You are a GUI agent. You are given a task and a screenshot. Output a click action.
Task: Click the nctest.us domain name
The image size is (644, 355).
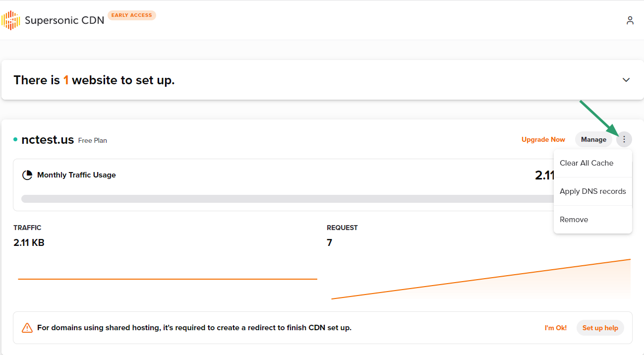tap(48, 140)
